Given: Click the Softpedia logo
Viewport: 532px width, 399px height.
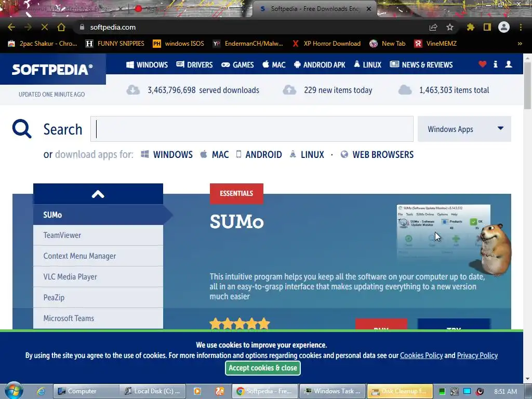Looking at the screenshot, I should coord(52,69).
